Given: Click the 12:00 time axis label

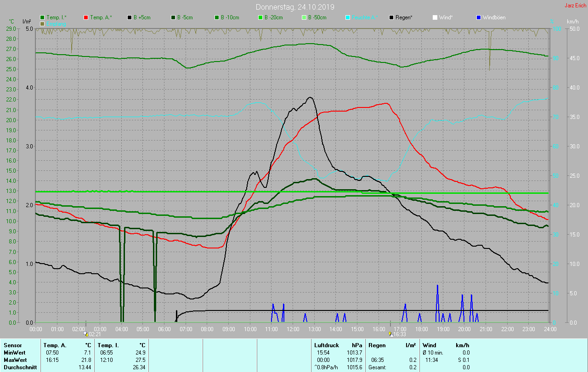Looking at the screenshot, I should 293,329.
